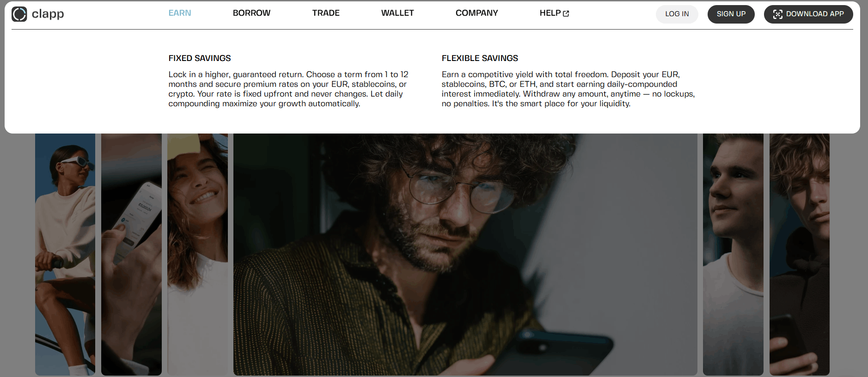The height and width of the screenshot is (377, 868).
Task: Click the QR scan icon in Download App
Action: (x=778, y=14)
